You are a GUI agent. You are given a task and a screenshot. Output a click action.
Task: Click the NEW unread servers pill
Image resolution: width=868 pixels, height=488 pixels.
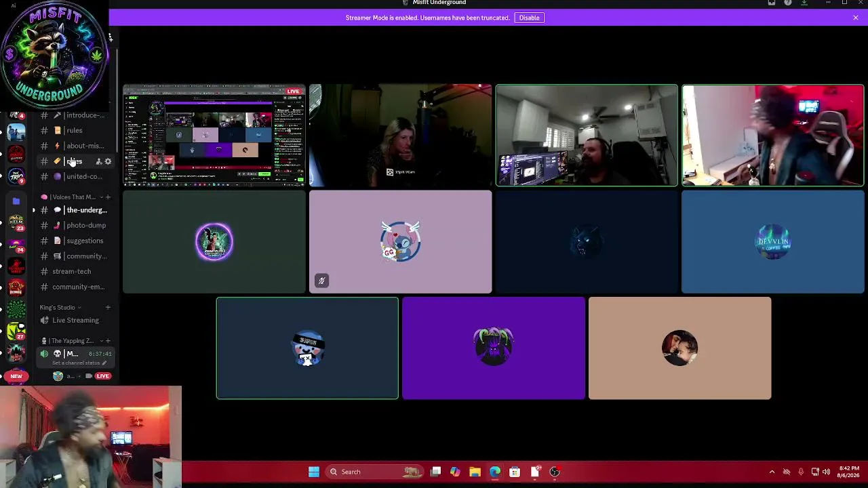[16, 376]
